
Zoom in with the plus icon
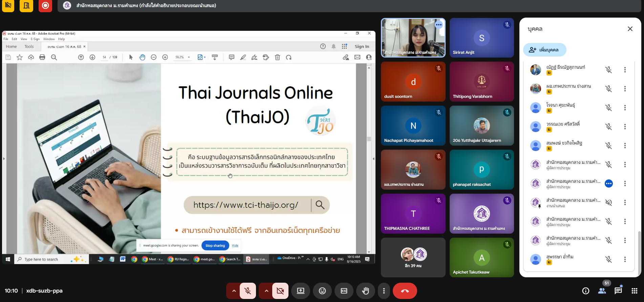[x=165, y=57]
